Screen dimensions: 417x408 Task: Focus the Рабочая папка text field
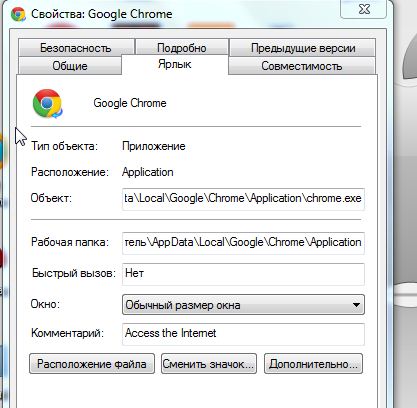click(x=243, y=243)
